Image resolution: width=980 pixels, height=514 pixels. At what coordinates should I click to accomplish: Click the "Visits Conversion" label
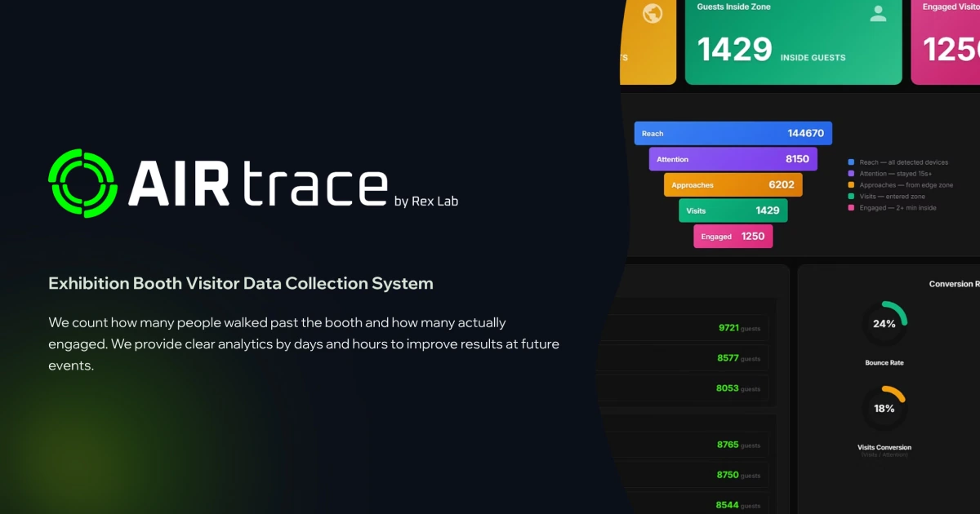pos(884,447)
